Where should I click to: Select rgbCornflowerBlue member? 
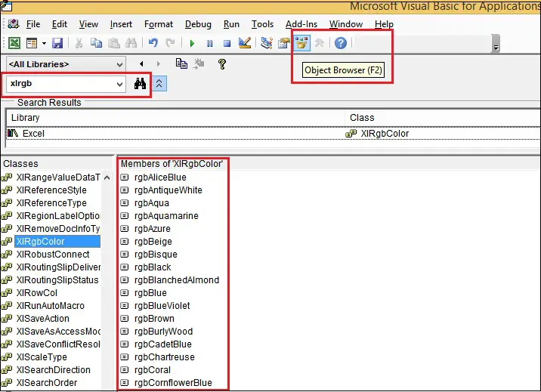pyautogui.click(x=173, y=383)
